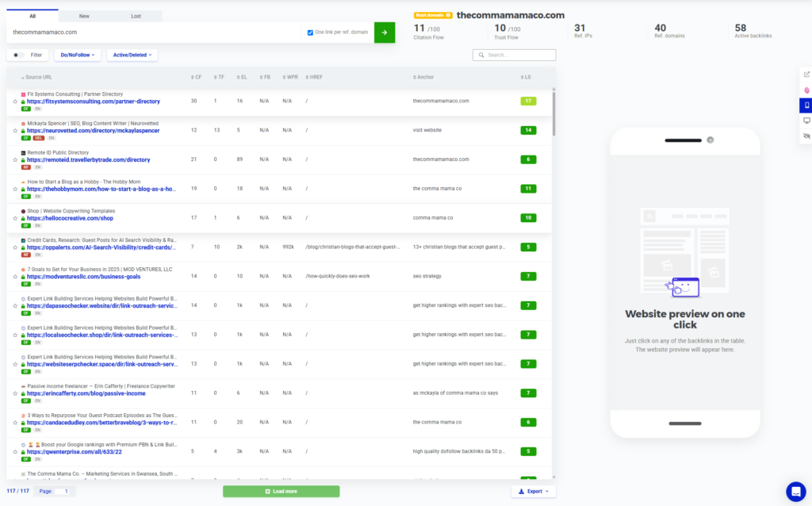The width and height of the screenshot is (812, 506).
Task: Star the thehobbymom.com backlink row
Action: point(15,189)
